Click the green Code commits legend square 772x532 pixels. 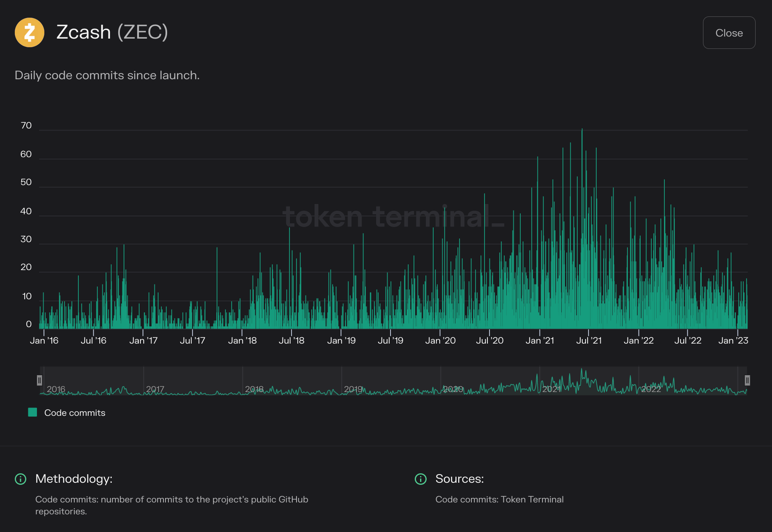tap(32, 412)
